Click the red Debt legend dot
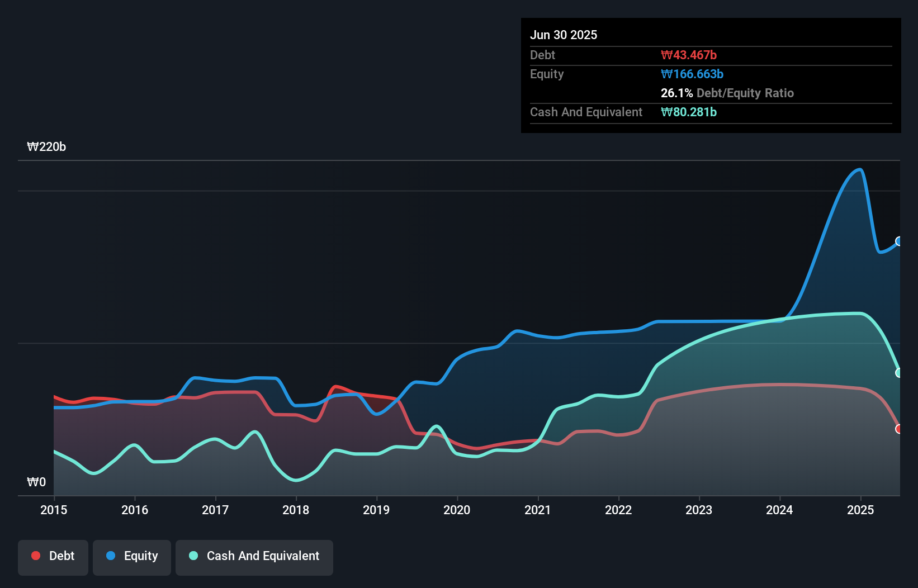Image resolution: width=918 pixels, height=588 pixels. tap(36, 556)
